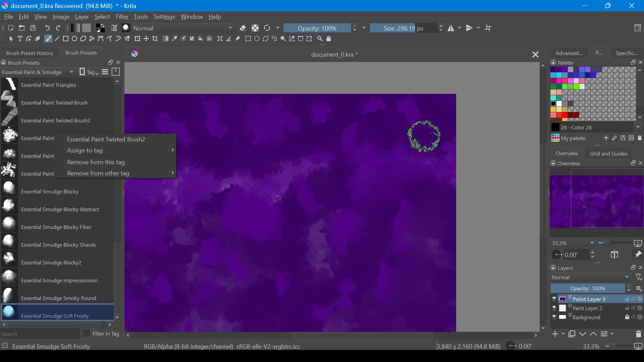Open the 28 - Color 28 dropdown
The width and height of the screenshot is (644, 362).
pos(638,127)
